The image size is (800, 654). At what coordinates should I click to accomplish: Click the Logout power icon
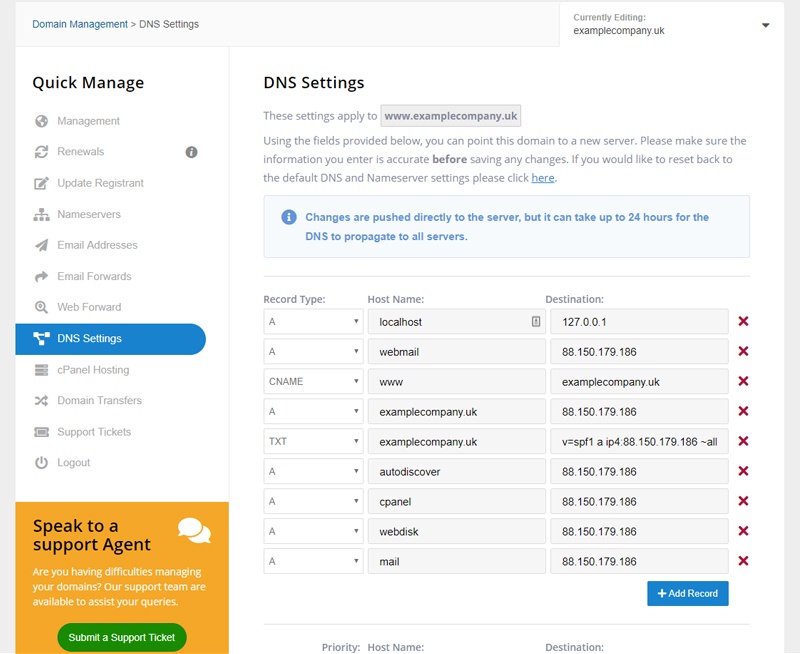(x=41, y=463)
